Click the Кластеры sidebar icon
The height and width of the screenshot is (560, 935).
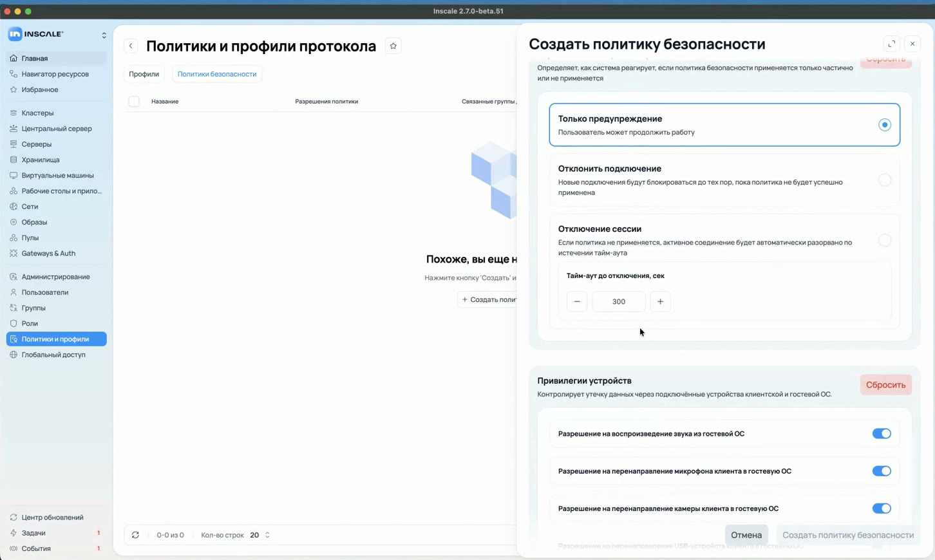(x=14, y=113)
